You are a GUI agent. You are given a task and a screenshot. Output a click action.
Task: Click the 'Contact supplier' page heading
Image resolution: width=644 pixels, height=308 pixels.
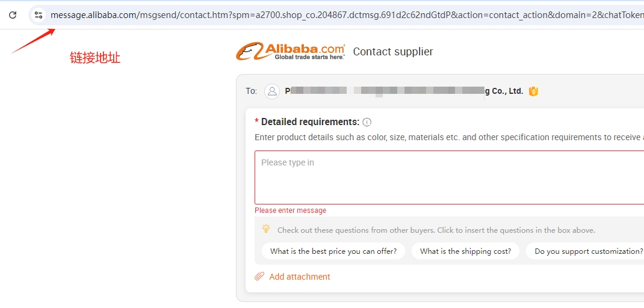pyautogui.click(x=393, y=52)
